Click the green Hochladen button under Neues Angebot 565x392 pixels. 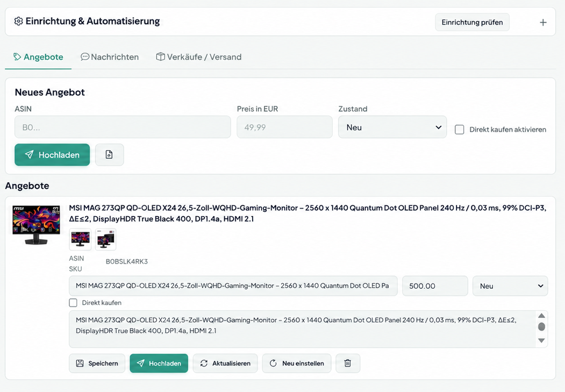[x=52, y=155]
